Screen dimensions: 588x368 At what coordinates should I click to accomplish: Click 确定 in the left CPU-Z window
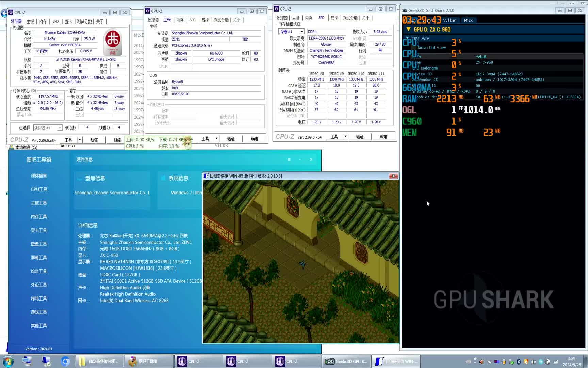(x=117, y=140)
